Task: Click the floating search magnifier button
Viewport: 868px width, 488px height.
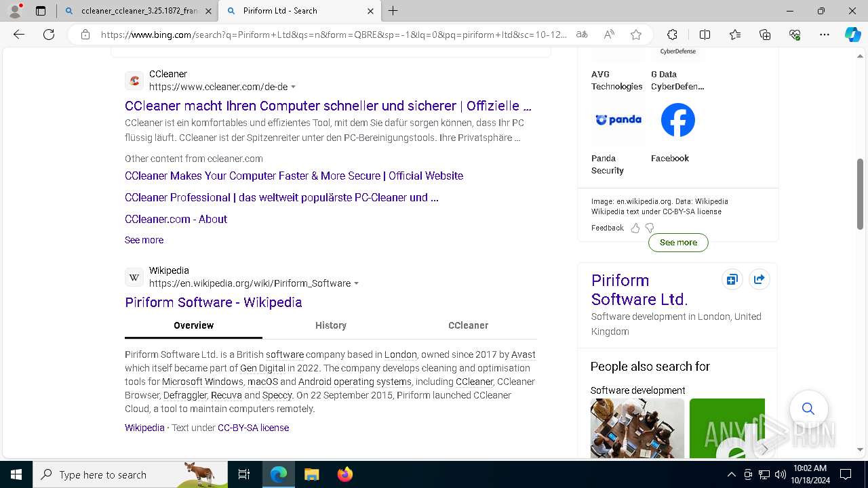Action: point(808,409)
